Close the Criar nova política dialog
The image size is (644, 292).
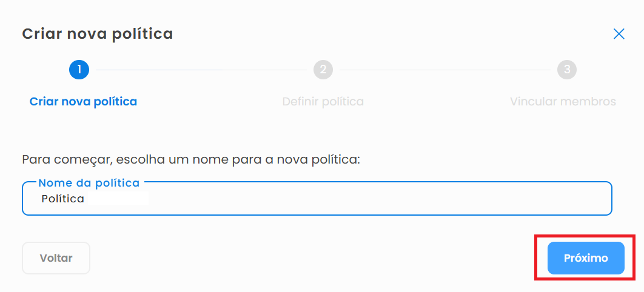click(x=619, y=34)
